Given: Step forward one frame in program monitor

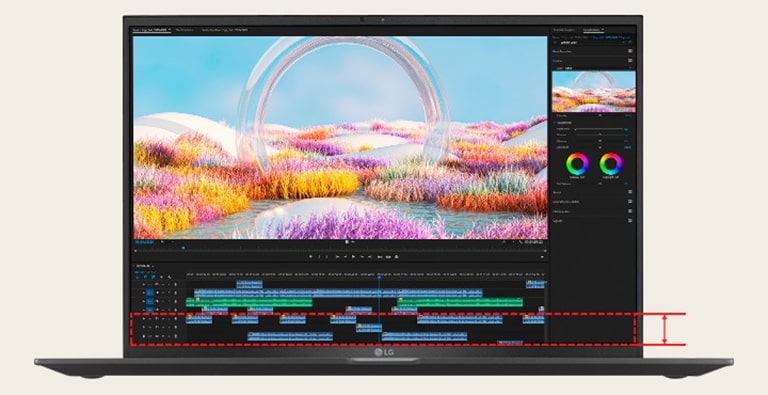Looking at the screenshot, I should coord(362,257).
